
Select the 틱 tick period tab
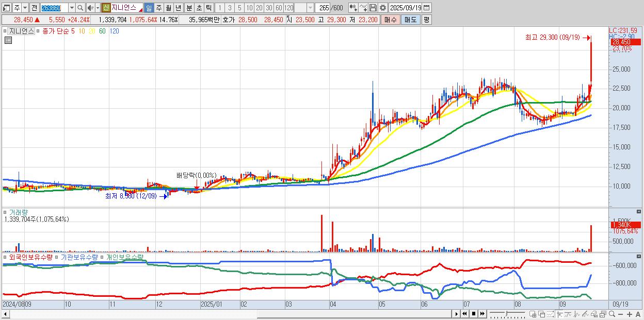tap(208, 8)
